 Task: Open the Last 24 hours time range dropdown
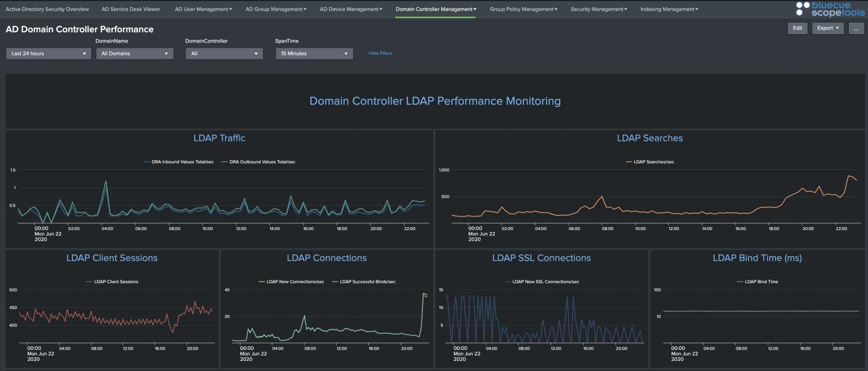[x=48, y=54]
